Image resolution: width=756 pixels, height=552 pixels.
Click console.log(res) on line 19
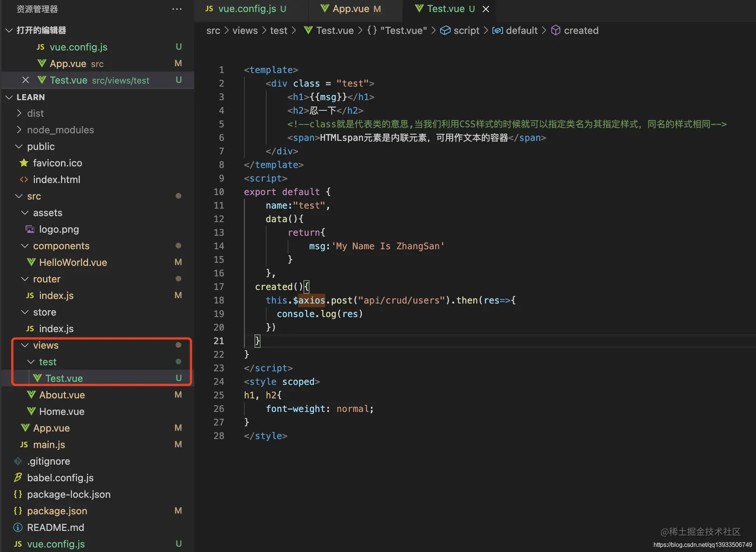coord(320,313)
